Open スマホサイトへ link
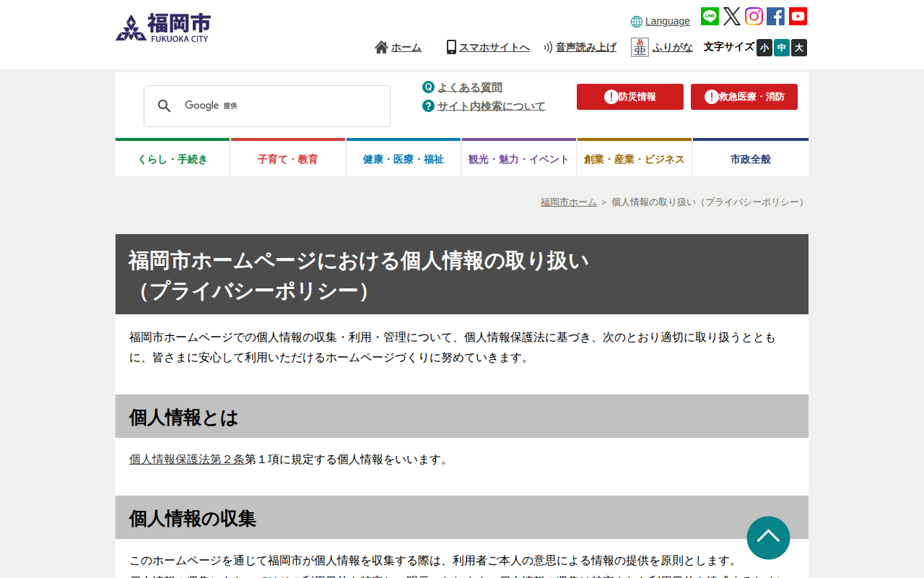This screenshot has width=924, height=578. [x=494, y=47]
